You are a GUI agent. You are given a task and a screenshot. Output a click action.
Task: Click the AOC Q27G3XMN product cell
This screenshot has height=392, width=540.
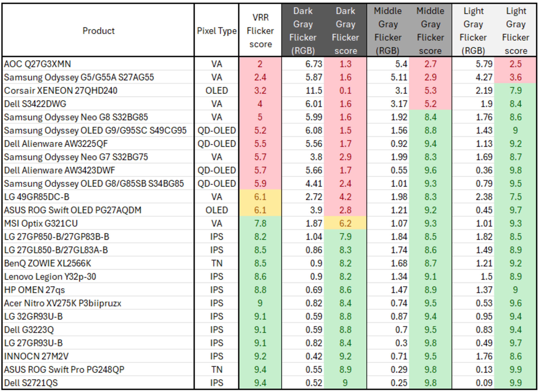37,64
